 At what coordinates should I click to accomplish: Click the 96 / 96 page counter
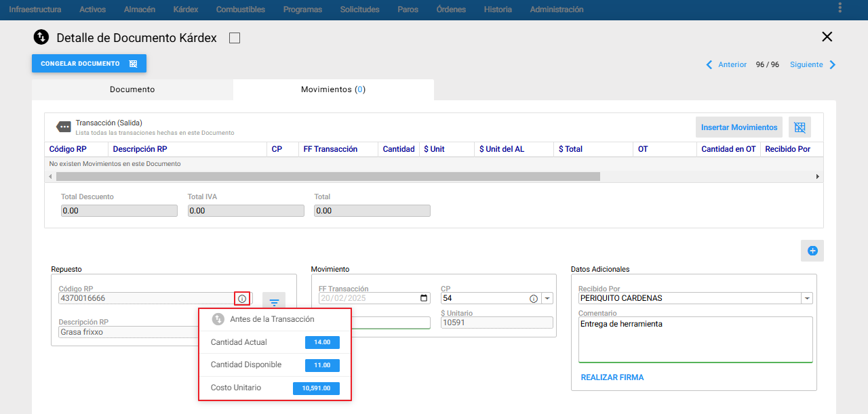pos(768,65)
